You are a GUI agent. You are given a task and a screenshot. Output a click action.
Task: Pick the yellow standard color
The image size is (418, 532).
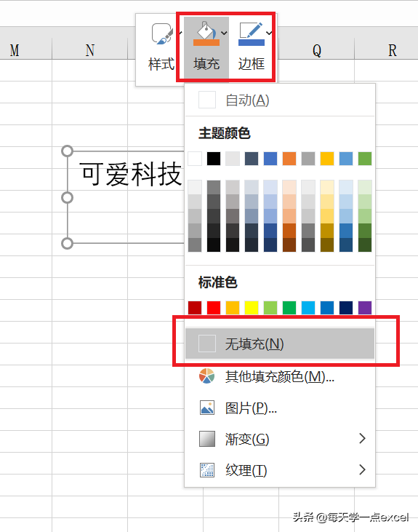tap(252, 308)
